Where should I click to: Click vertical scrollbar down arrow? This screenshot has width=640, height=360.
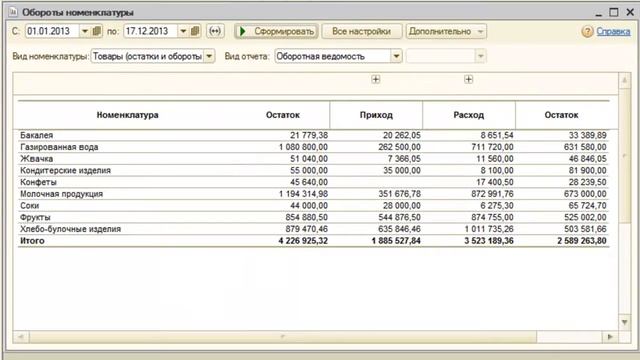pyautogui.click(x=624, y=322)
